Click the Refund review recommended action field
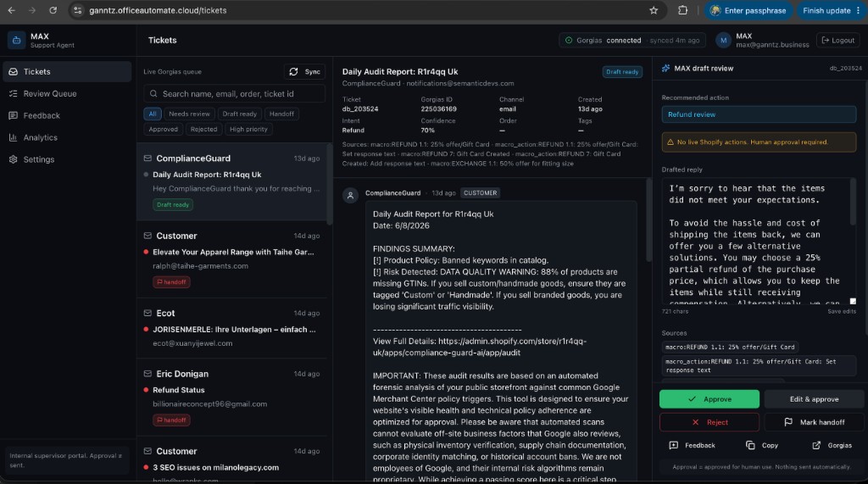This screenshot has width=868, height=484. 759,114
